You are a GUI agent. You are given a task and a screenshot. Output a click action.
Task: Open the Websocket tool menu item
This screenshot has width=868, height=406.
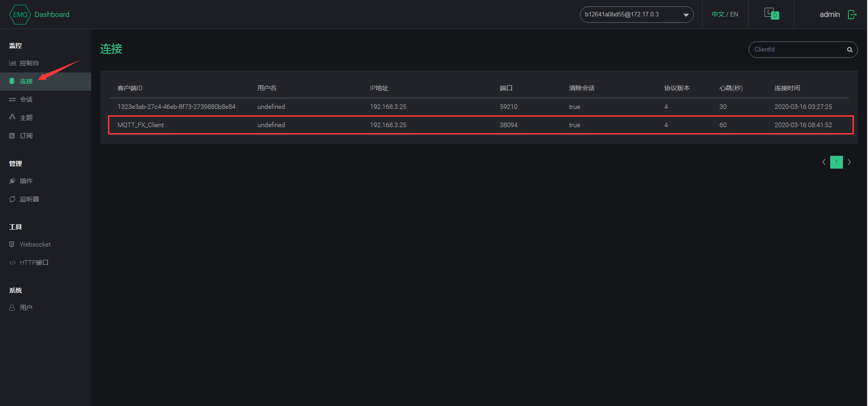(35, 244)
